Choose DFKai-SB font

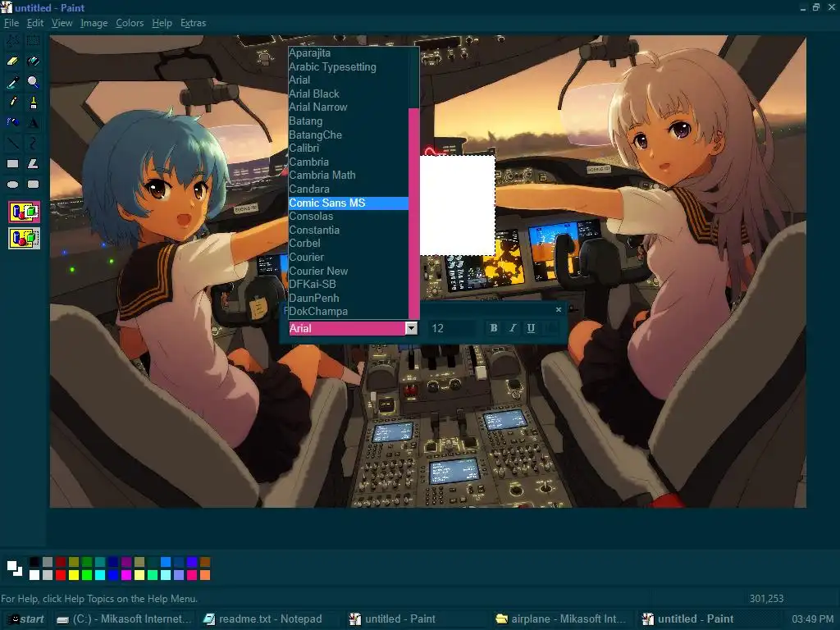(348, 285)
